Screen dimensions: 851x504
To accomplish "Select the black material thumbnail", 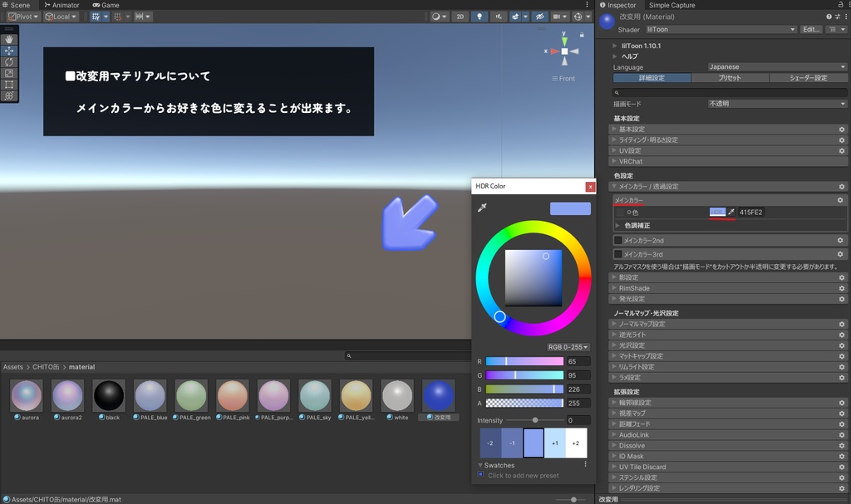I will [x=109, y=395].
